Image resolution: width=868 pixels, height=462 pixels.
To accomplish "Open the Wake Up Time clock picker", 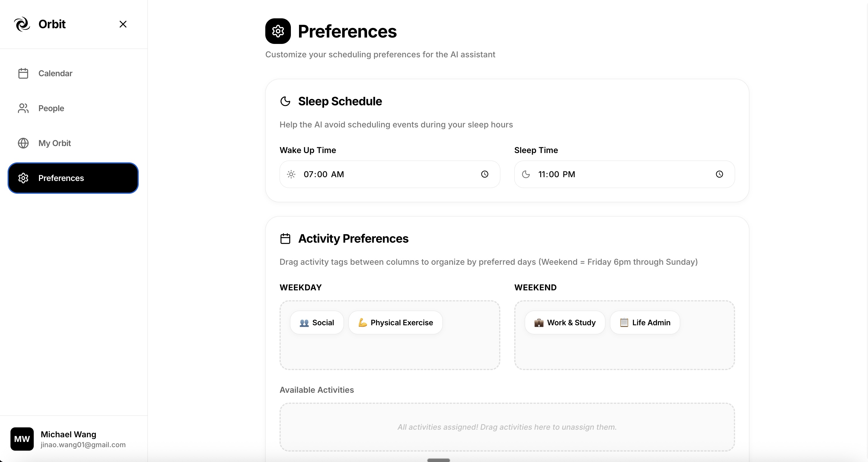I will [x=485, y=174].
